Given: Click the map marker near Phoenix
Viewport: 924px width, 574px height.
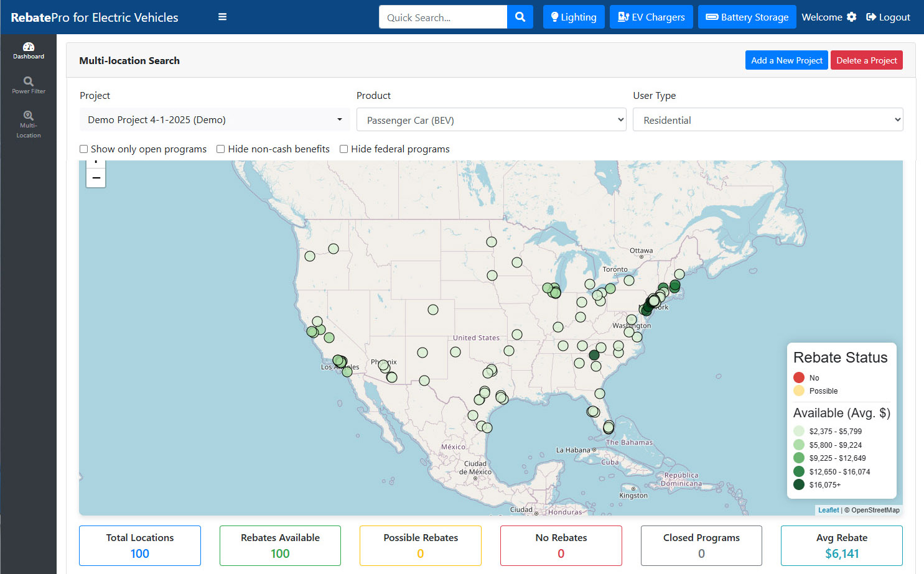Looking at the screenshot, I should 383,366.
